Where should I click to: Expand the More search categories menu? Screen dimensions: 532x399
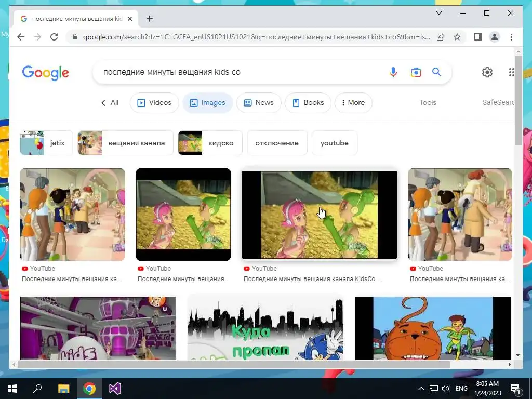tap(353, 102)
